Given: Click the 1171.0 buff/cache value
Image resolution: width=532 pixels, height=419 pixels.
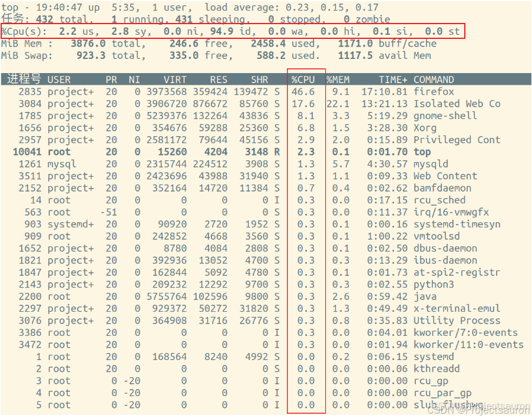Looking at the screenshot, I should coord(355,44).
